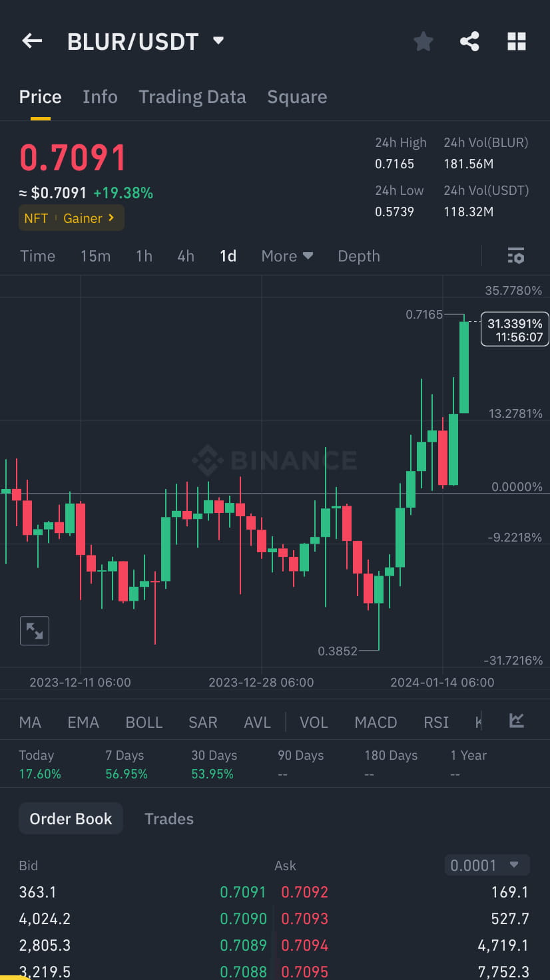550x980 pixels.
Task: Expand the chart to fullscreen
Action: (x=34, y=630)
